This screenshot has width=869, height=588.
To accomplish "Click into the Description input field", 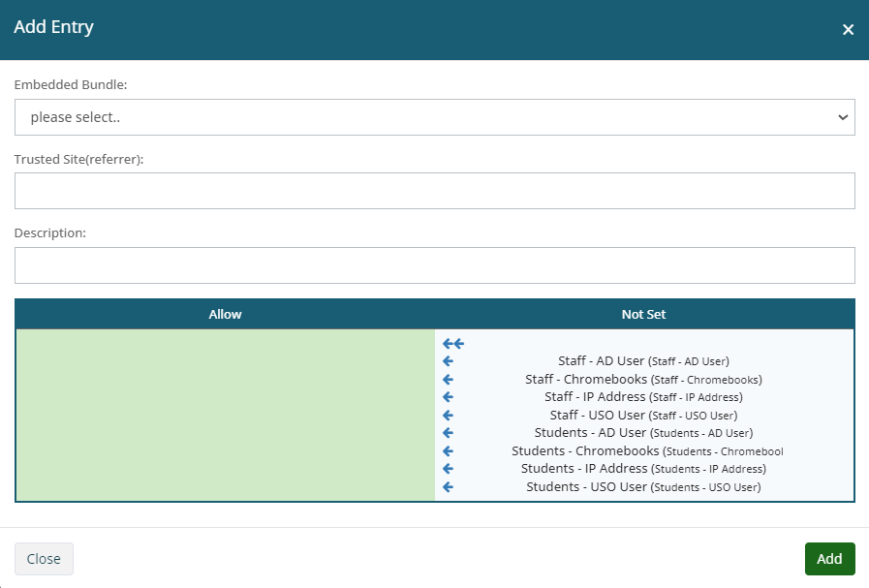I will 434,265.
